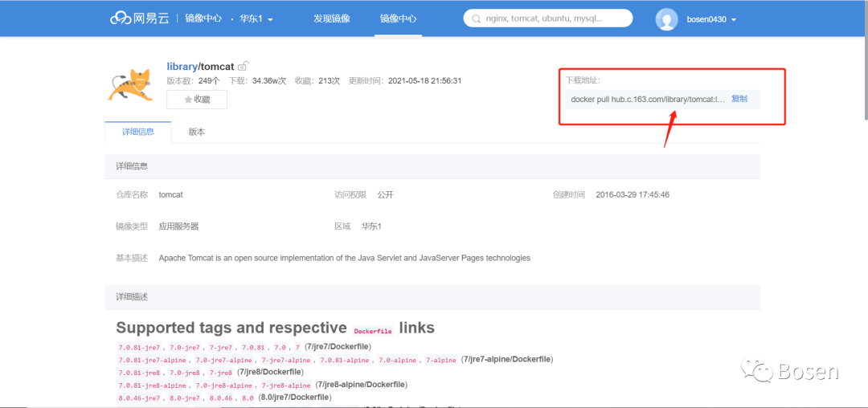Click the user avatar icon
This screenshot has height=408, width=868.
point(666,19)
